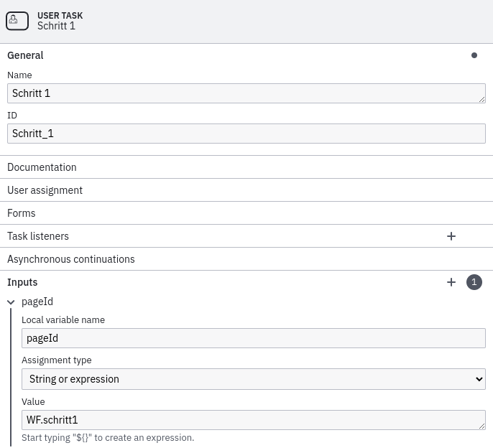
Task: Click the User Task icon in header
Action: [17, 20]
